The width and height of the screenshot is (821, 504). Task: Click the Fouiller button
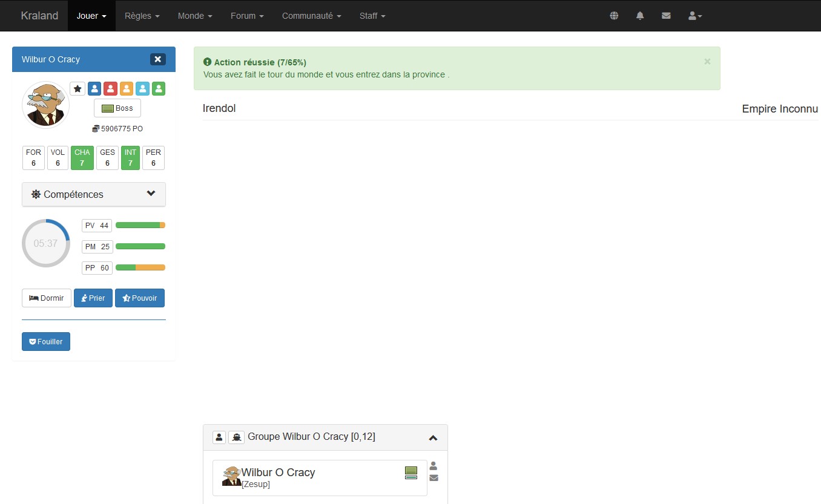coord(46,342)
